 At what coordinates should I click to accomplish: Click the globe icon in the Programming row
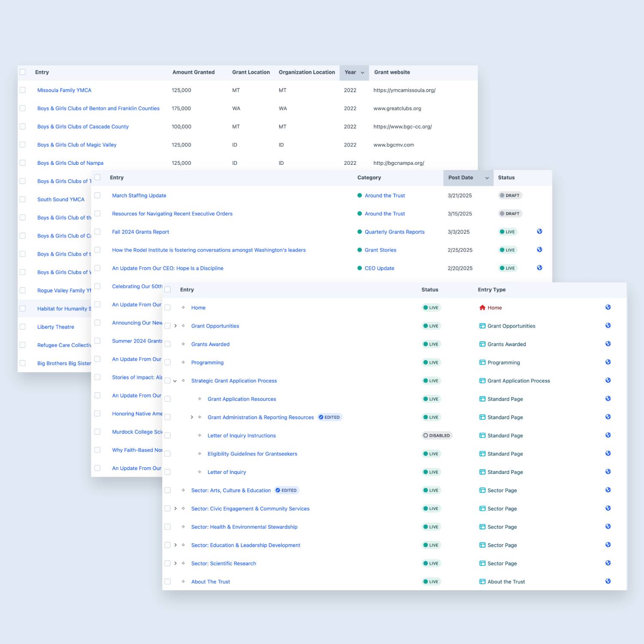(608, 362)
